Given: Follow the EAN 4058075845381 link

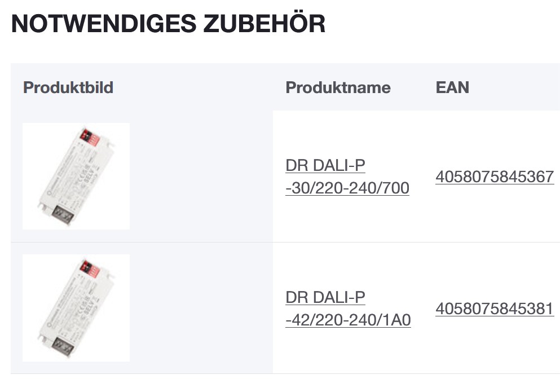Looking at the screenshot, I should (495, 309).
